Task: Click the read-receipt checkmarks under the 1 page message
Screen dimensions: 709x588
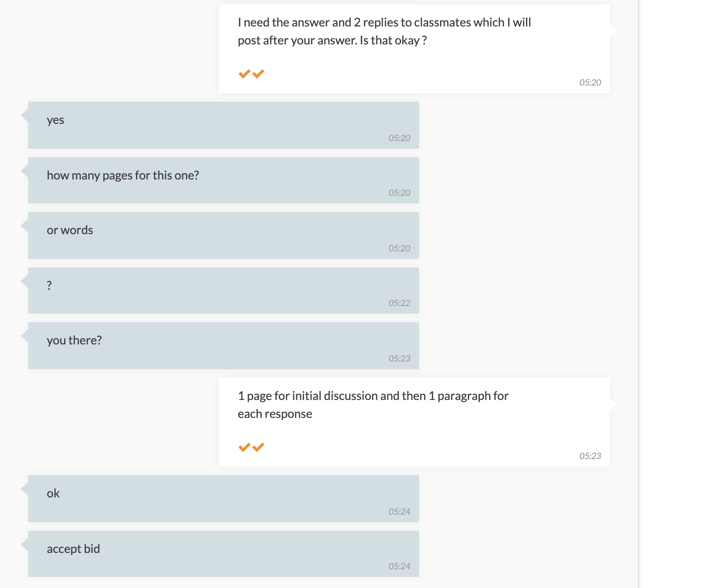Action: point(251,447)
